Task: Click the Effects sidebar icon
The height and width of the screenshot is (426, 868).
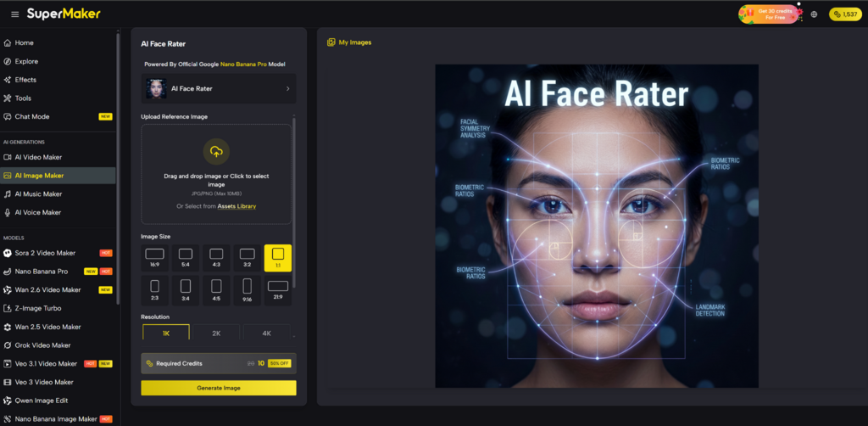Action: click(x=8, y=80)
